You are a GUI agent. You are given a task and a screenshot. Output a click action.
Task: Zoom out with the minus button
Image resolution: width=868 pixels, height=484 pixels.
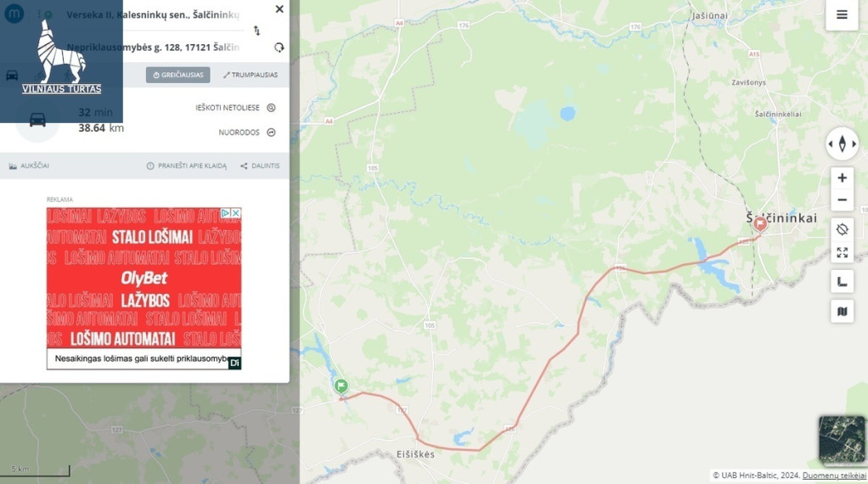coord(842,200)
